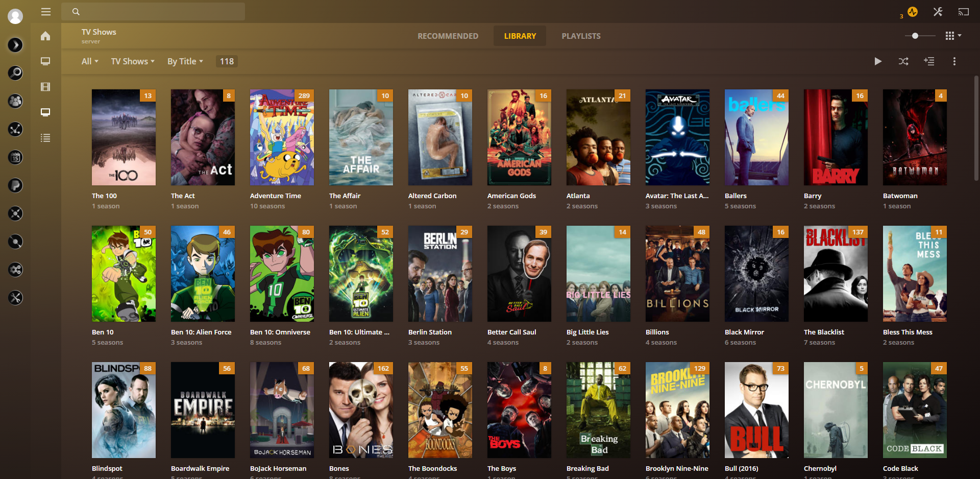This screenshot has width=980, height=479.
Task: Click inside the search field
Action: point(153,12)
